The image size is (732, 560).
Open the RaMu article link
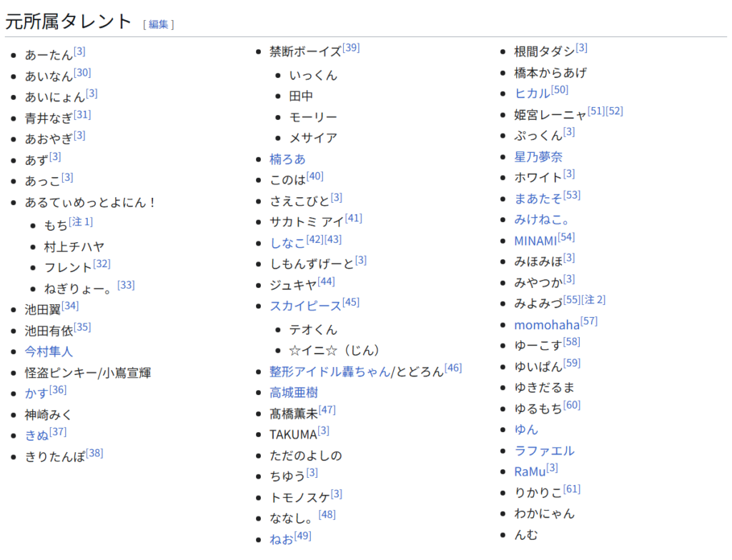click(x=530, y=472)
